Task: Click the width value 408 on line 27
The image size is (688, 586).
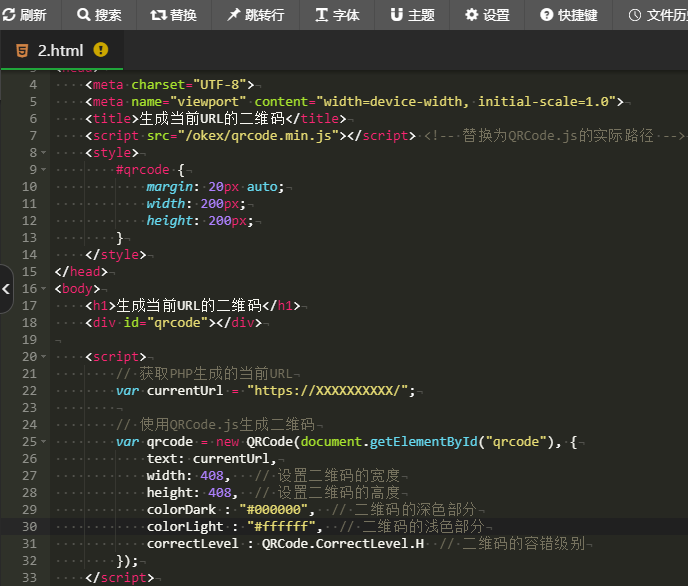Action: pyautogui.click(x=212, y=475)
